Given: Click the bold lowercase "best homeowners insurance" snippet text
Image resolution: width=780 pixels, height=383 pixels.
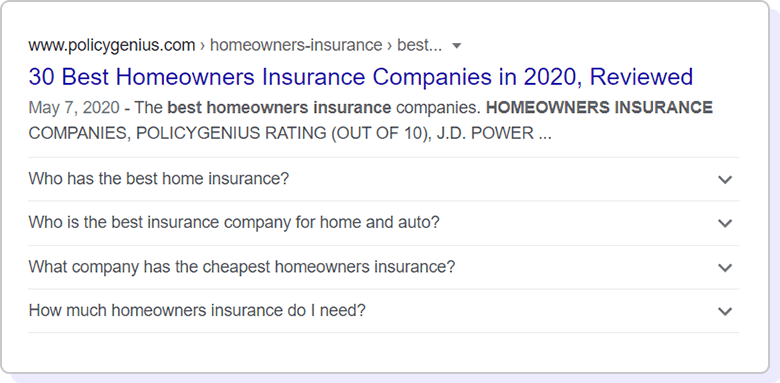Looking at the screenshot, I should [x=280, y=107].
